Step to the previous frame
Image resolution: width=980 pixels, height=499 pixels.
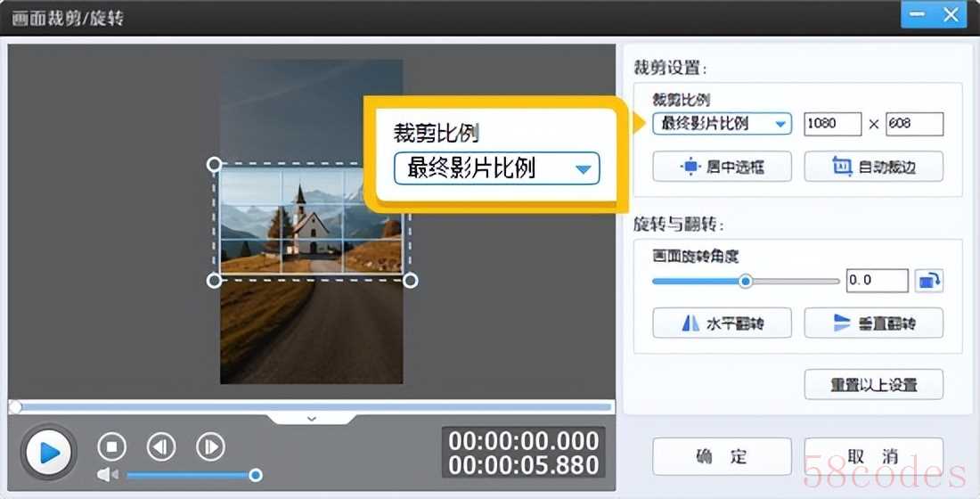pos(161,446)
